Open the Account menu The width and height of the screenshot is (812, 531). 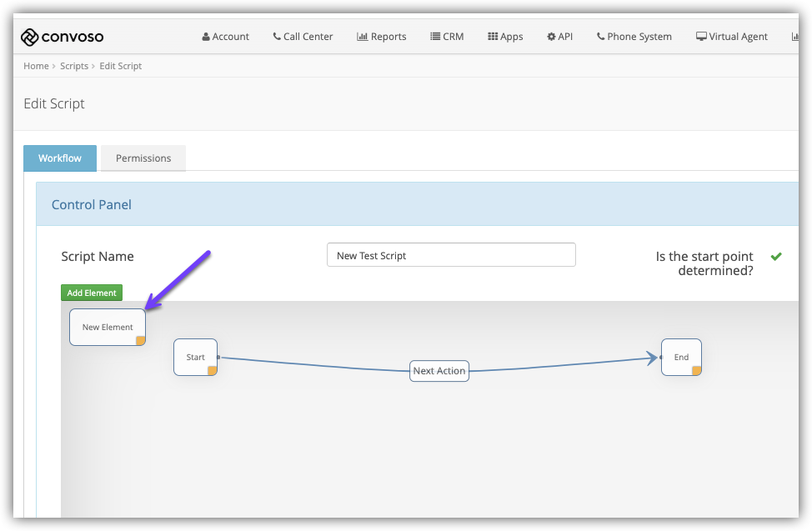[x=226, y=37]
